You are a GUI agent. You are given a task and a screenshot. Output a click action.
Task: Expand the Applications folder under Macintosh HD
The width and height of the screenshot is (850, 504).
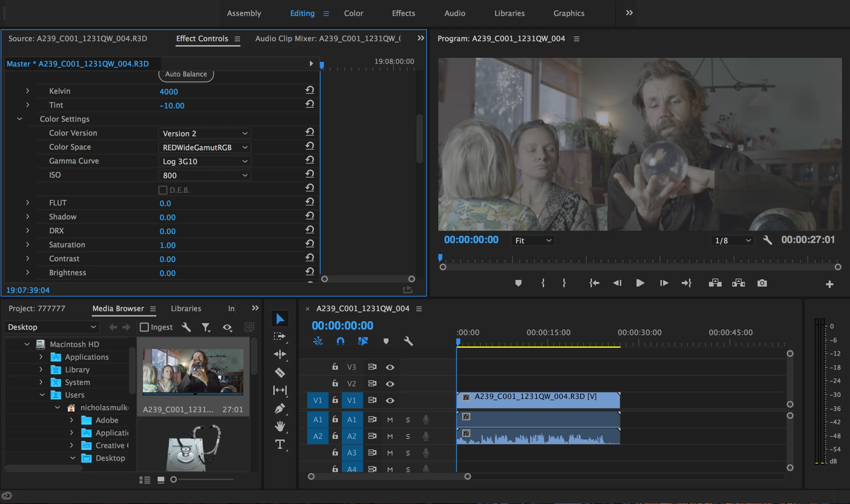click(x=41, y=357)
